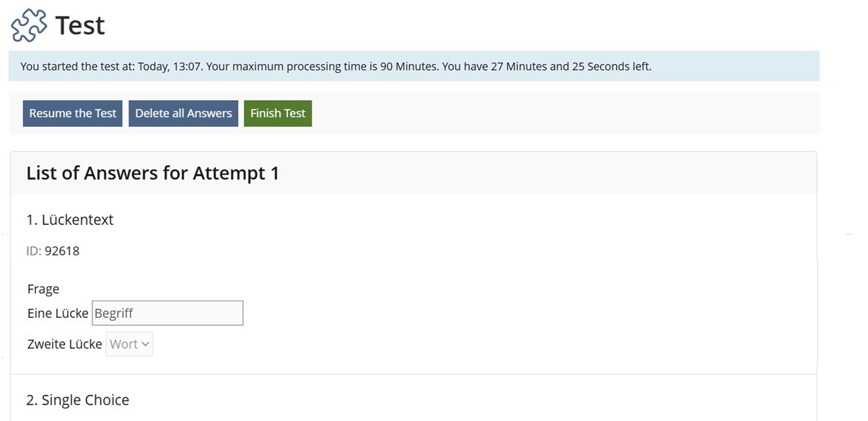Click the '90 Minutes' maximum processing time text
Screen dimensions: 868x421
click(408, 66)
